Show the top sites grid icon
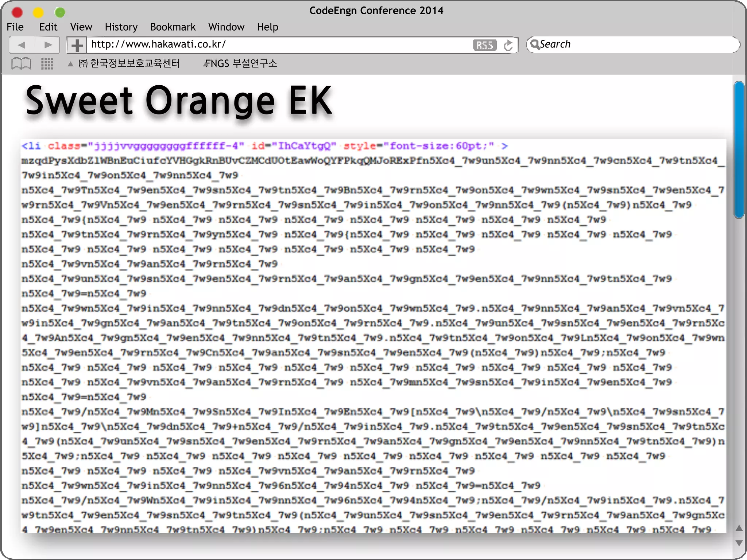This screenshot has width=747, height=560. [x=47, y=63]
